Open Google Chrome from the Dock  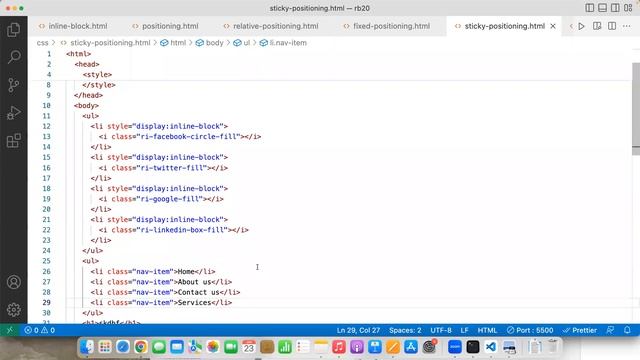(x=141, y=347)
